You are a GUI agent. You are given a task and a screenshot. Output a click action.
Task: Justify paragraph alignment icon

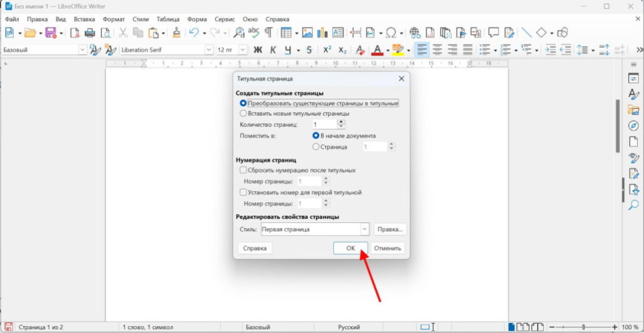click(467, 50)
